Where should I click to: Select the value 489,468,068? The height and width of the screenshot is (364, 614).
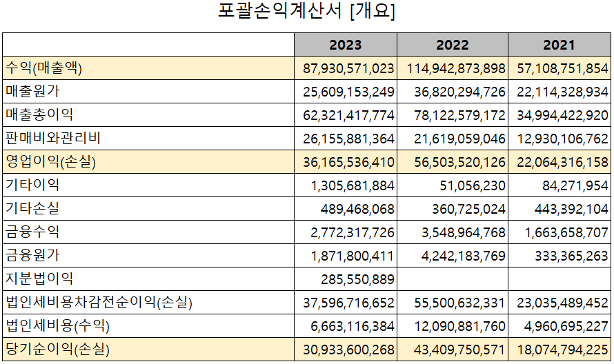click(357, 209)
